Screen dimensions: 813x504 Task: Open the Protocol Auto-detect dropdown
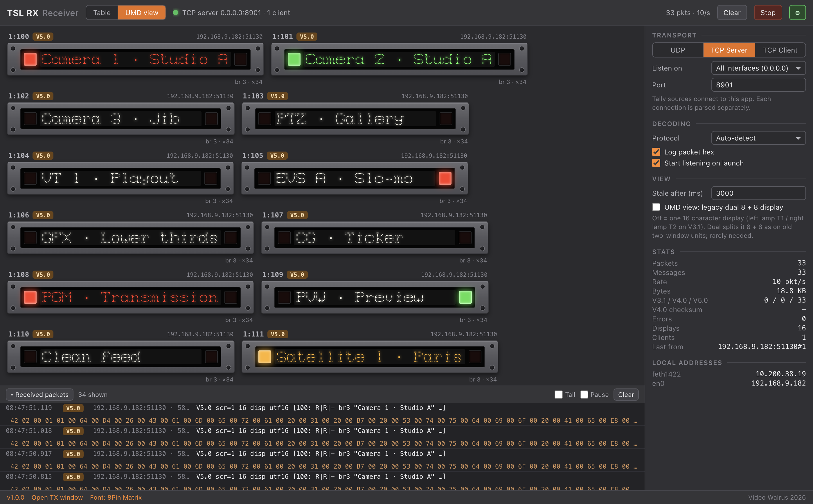click(758, 138)
